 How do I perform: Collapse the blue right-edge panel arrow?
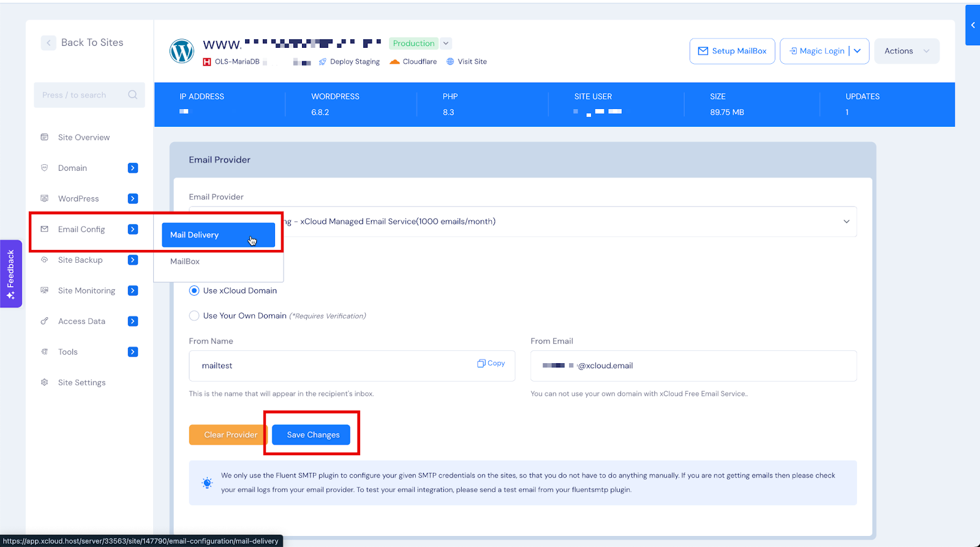(973, 25)
